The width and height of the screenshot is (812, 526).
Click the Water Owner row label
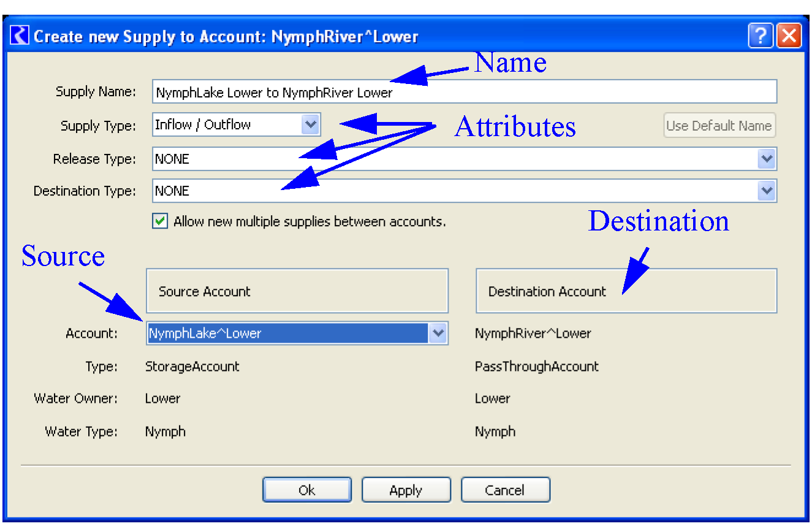(75, 398)
